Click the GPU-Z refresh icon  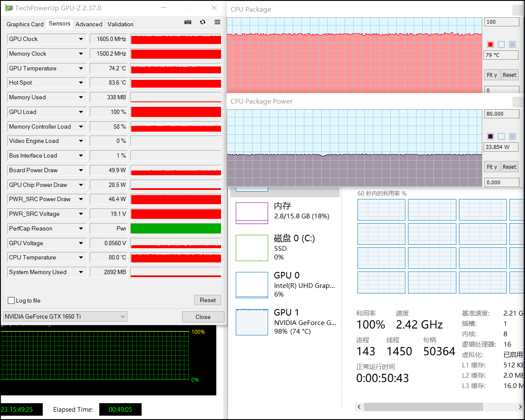click(x=202, y=22)
